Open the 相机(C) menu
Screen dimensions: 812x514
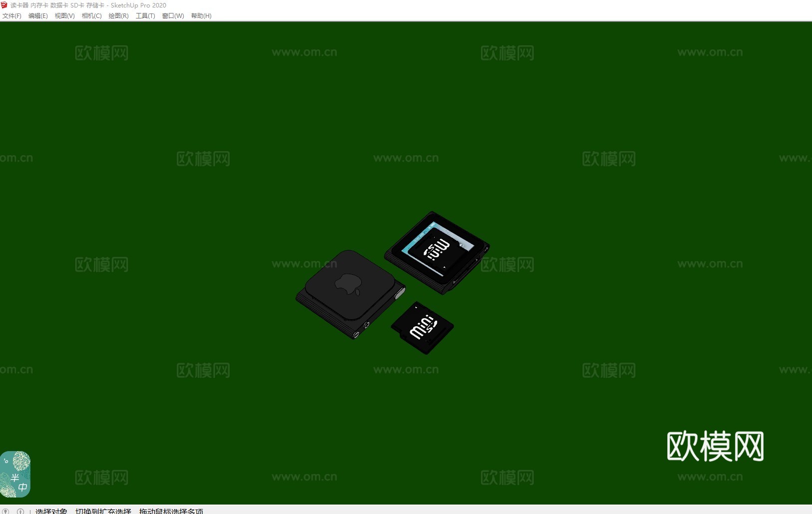[92, 16]
